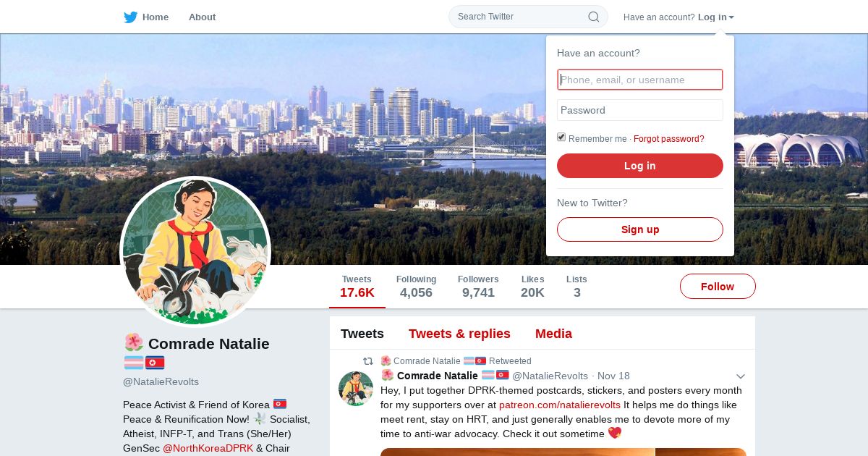Image resolution: width=868 pixels, height=456 pixels.
Task: Click the red Log in button
Action: click(x=640, y=166)
